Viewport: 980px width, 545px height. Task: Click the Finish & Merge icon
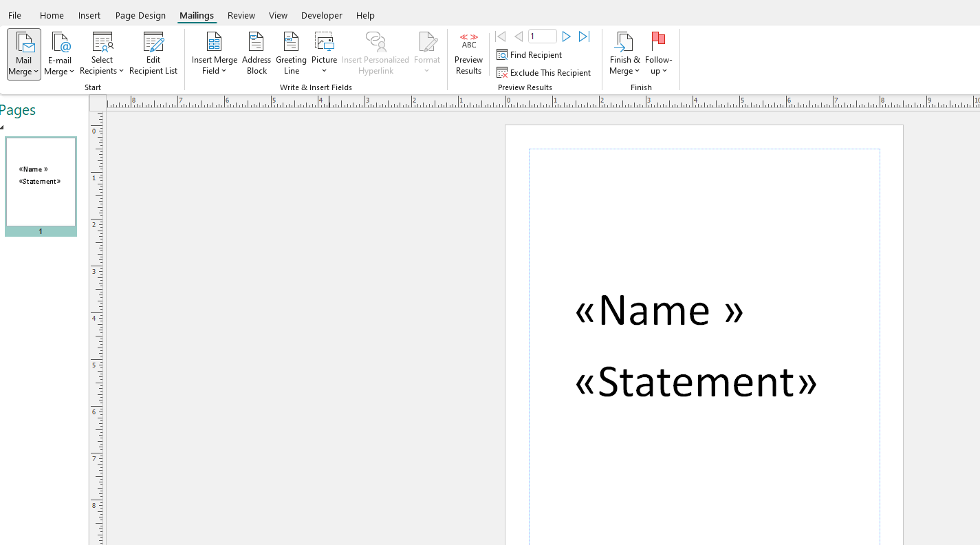tap(624, 42)
